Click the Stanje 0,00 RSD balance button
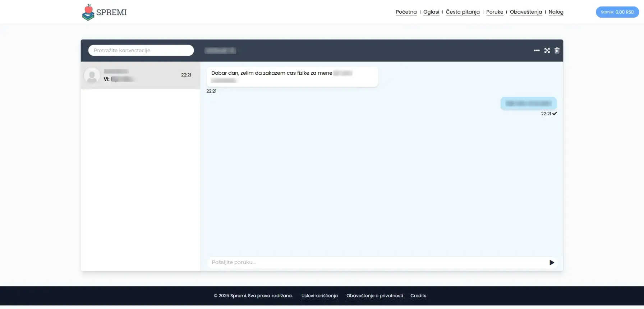 pos(617,12)
